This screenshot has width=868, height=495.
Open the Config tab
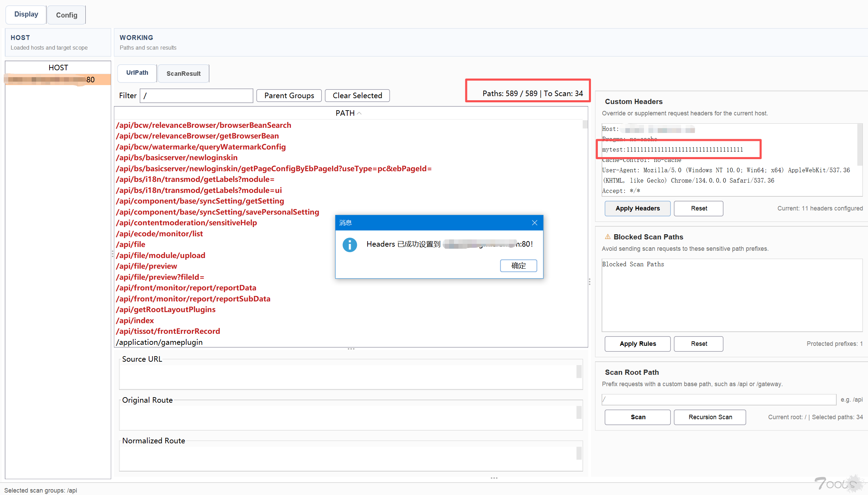(66, 15)
